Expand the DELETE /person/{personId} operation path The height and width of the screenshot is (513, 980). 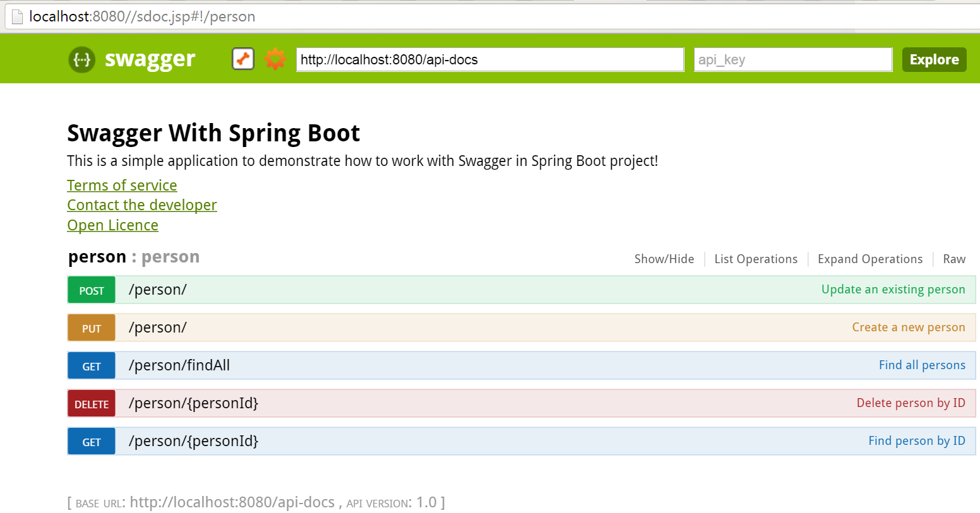pyautogui.click(x=193, y=403)
